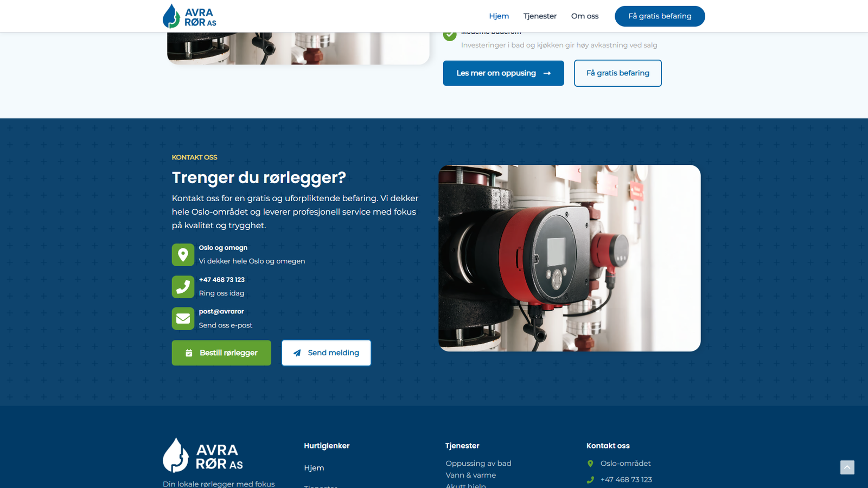868x488 pixels.
Task: Go to Tjenester in the navigation
Action: coord(540,16)
